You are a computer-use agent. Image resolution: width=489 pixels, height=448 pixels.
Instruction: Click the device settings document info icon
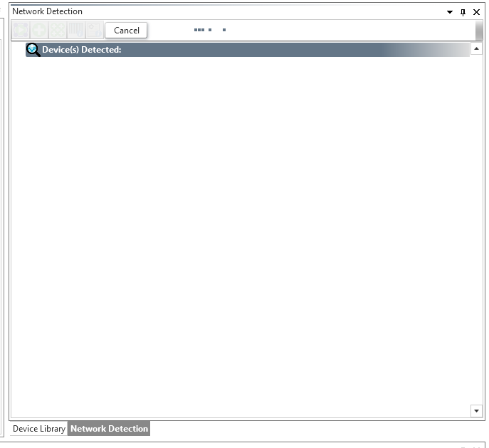click(x=95, y=30)
